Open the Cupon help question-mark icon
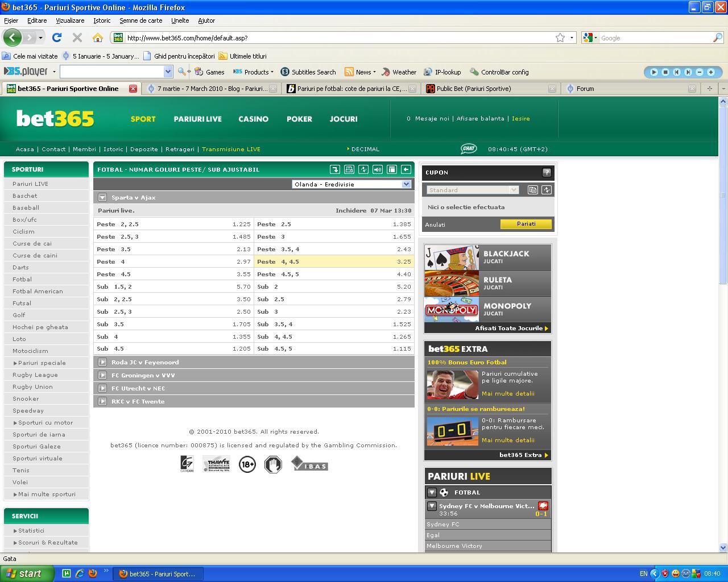 [x=547, y=172]
